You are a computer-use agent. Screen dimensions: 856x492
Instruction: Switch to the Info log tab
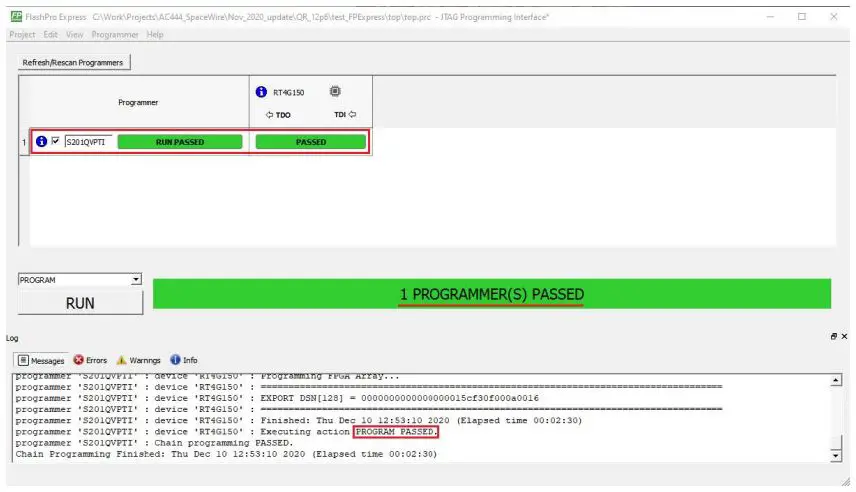[184, 360]
